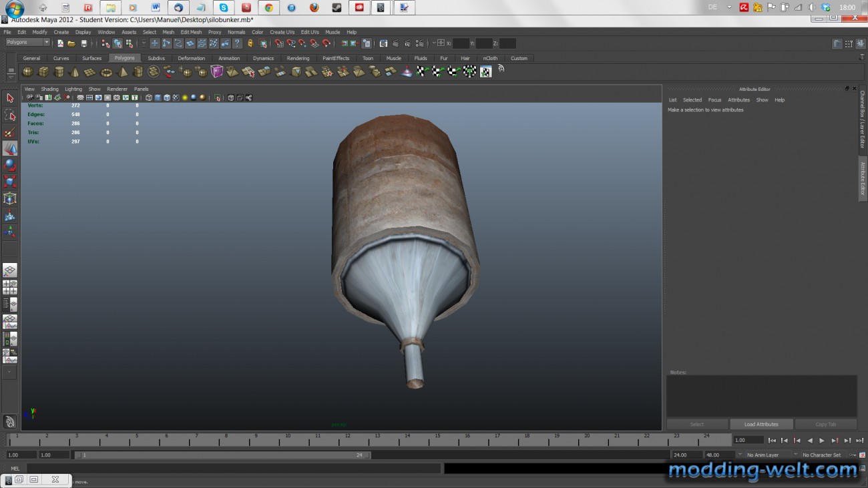This screenshot has height=488, width=868.
Task: Create a polygon torus from shelf
Action: coord(106,71)
